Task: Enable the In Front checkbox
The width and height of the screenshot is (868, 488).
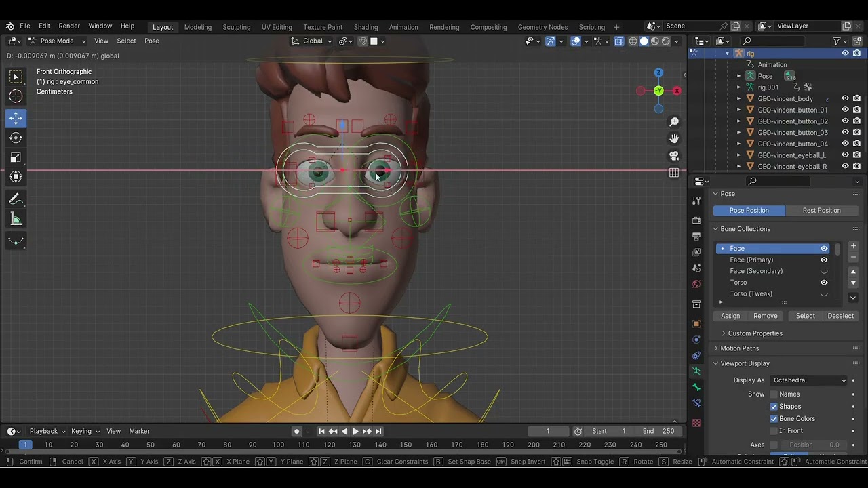Action: point(774,431)
